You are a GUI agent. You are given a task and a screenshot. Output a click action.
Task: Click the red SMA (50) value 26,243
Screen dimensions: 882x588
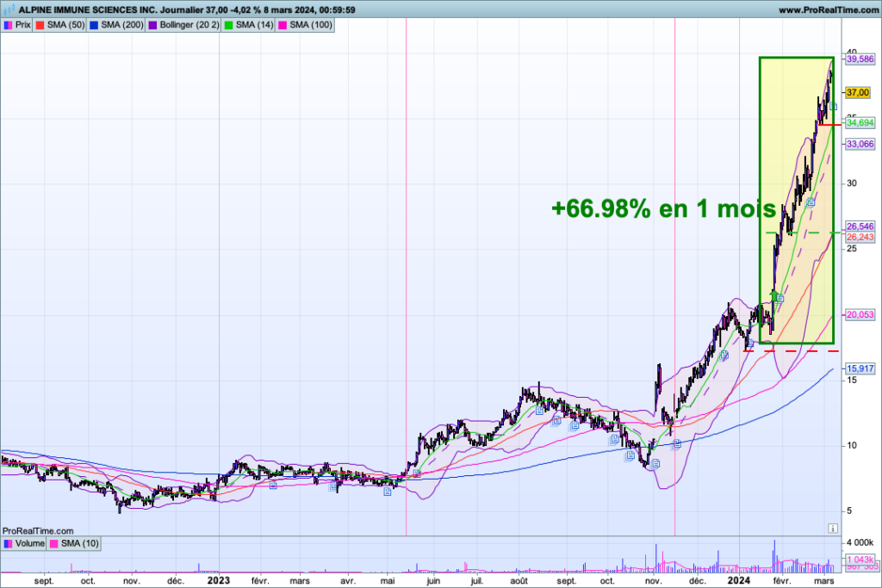(x=860, y=238)
